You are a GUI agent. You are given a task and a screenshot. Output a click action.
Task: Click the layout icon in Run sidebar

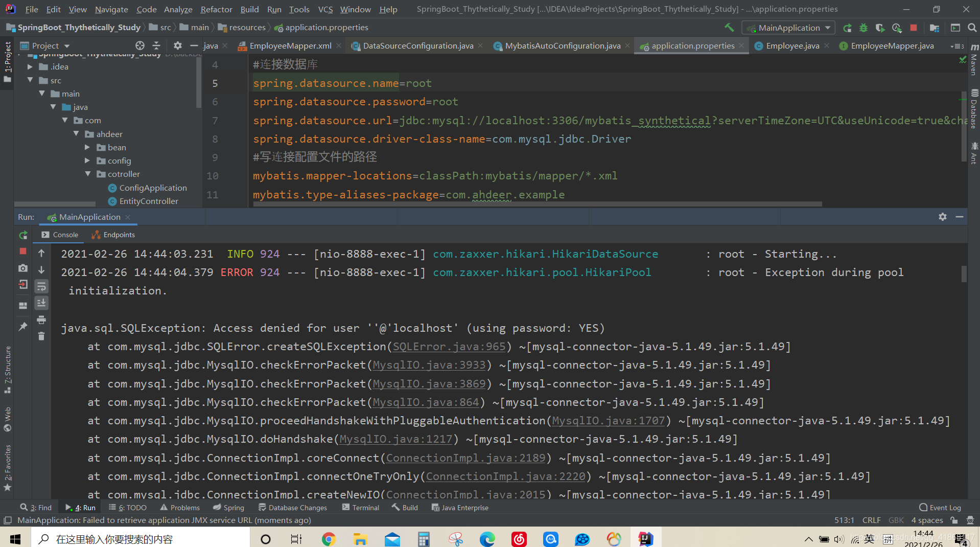pos(23,305)
